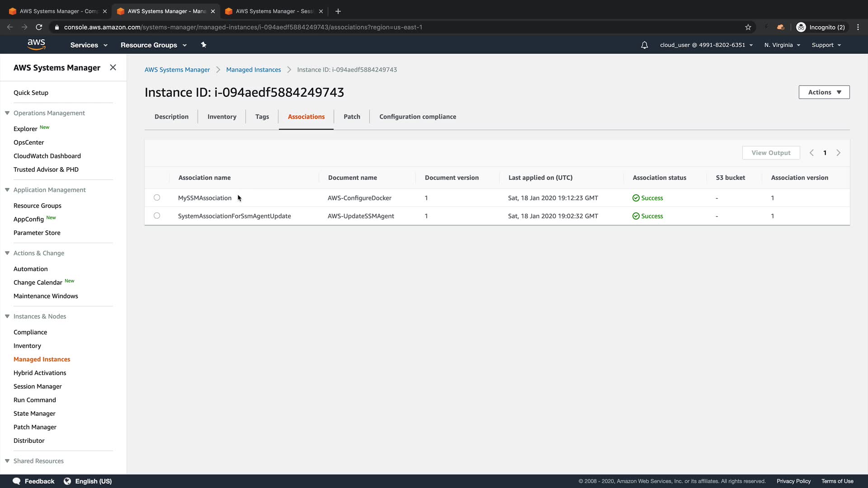The height and width of the screenshot is (488, 868).
Task: Collapse the Operations Management section
Action: point(7,113)
